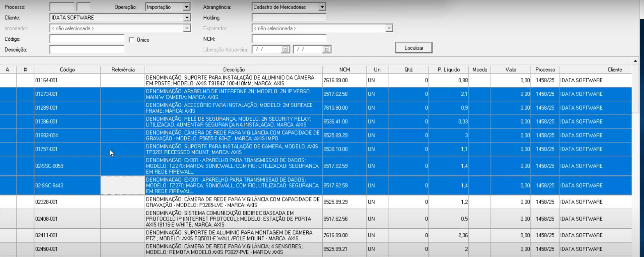This screenshot has height=257, width=644.
Task: Open second Liberação Aduaneira calendar picker
Action: tap(326, 49)
